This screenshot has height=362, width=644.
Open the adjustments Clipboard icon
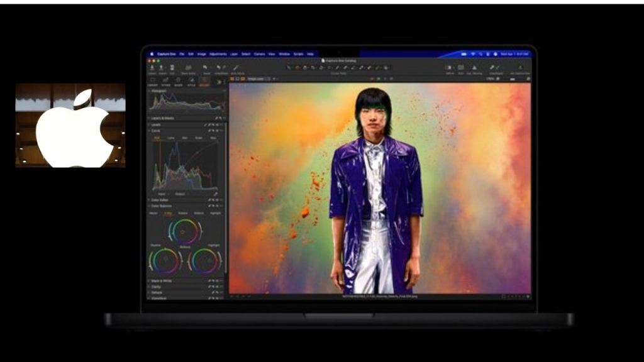tap(493, 67)
